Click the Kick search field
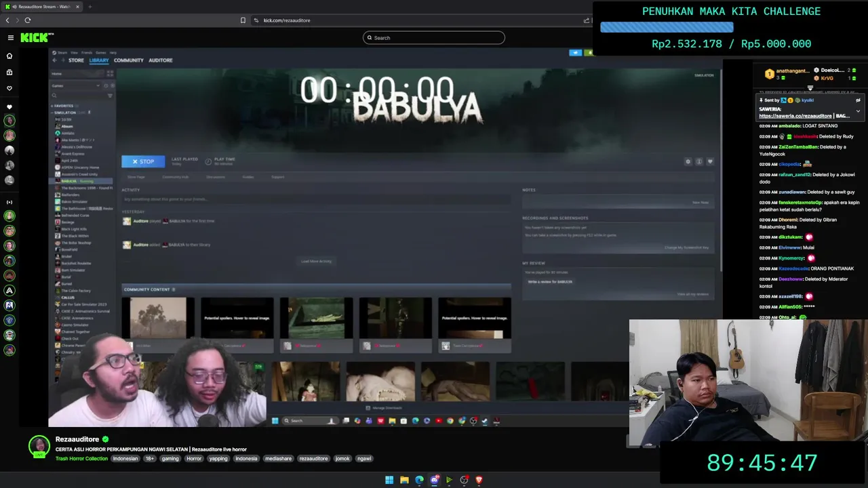 (x=434, y=38)
